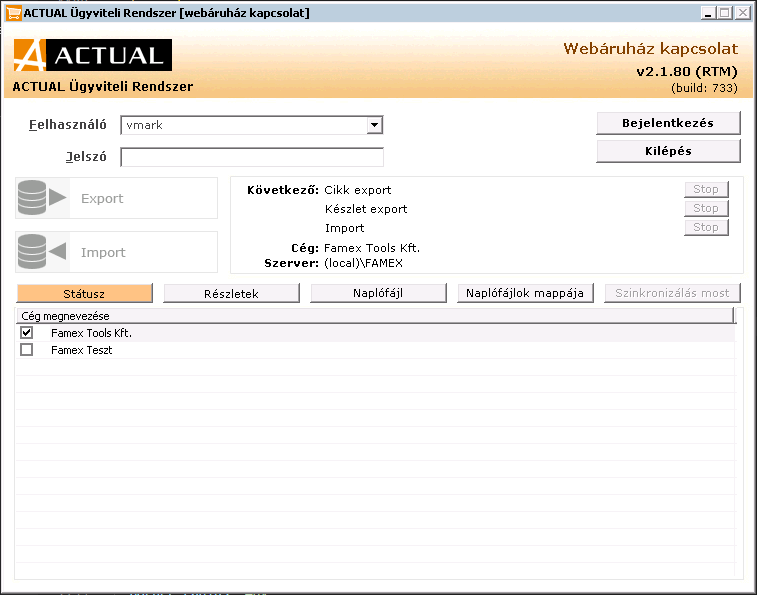Click the shopping cart title bar icon
The image size is (757, 595).
[13, 12]
